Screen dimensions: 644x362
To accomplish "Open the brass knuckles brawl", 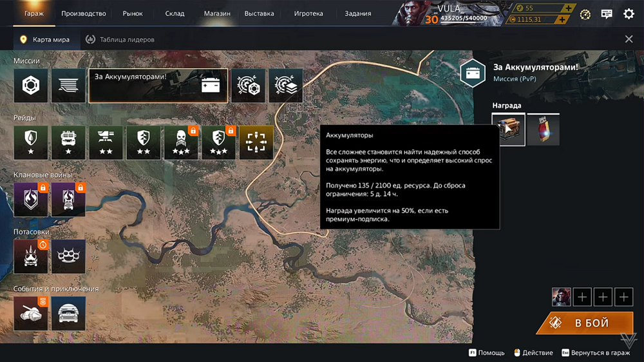I will point(68,256).
